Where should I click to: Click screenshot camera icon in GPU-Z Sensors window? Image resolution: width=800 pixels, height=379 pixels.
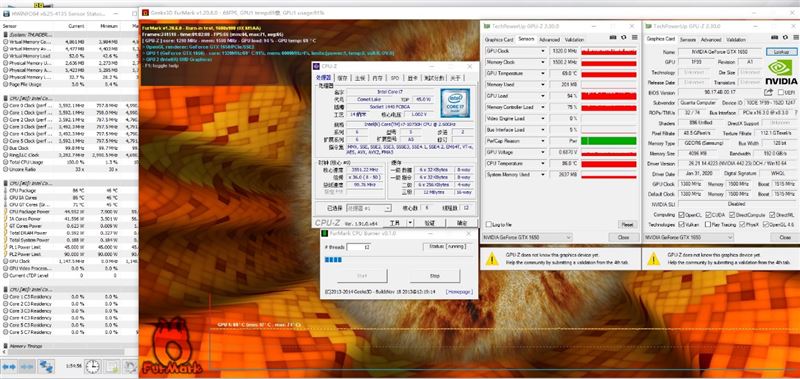point(613,38)
